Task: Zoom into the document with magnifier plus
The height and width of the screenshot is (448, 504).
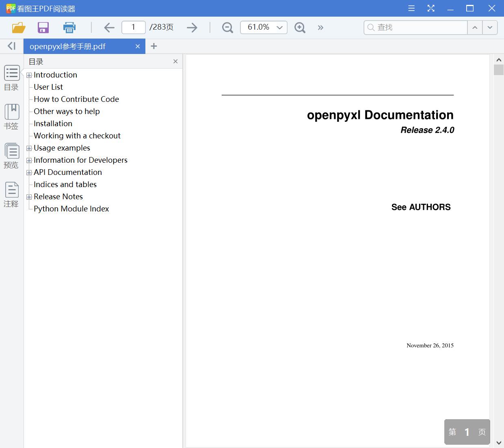Action: click(300, 27)
